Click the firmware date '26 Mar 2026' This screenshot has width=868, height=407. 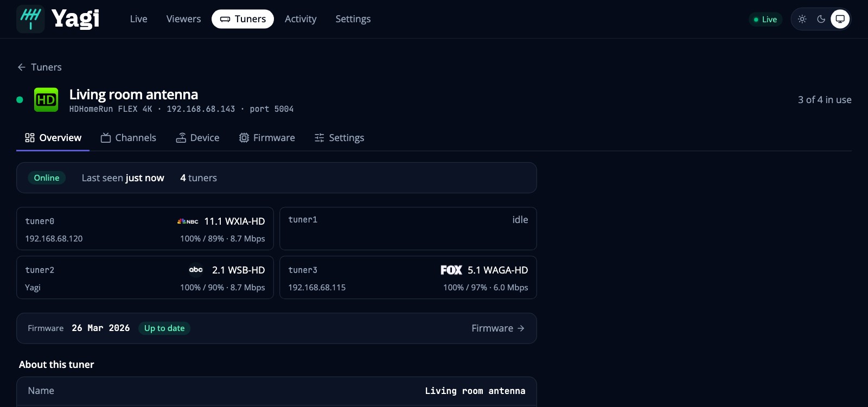point(101,328)
